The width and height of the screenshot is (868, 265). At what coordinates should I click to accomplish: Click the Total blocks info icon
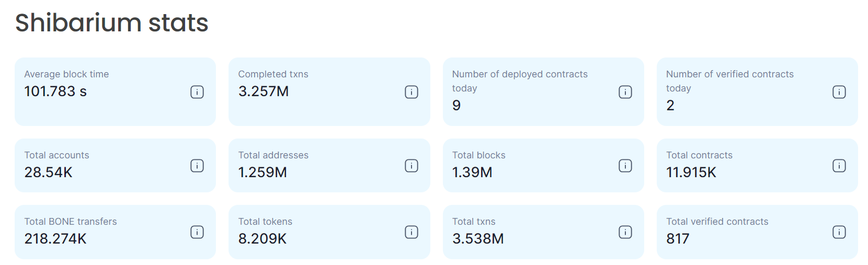[x=625, y=166]
